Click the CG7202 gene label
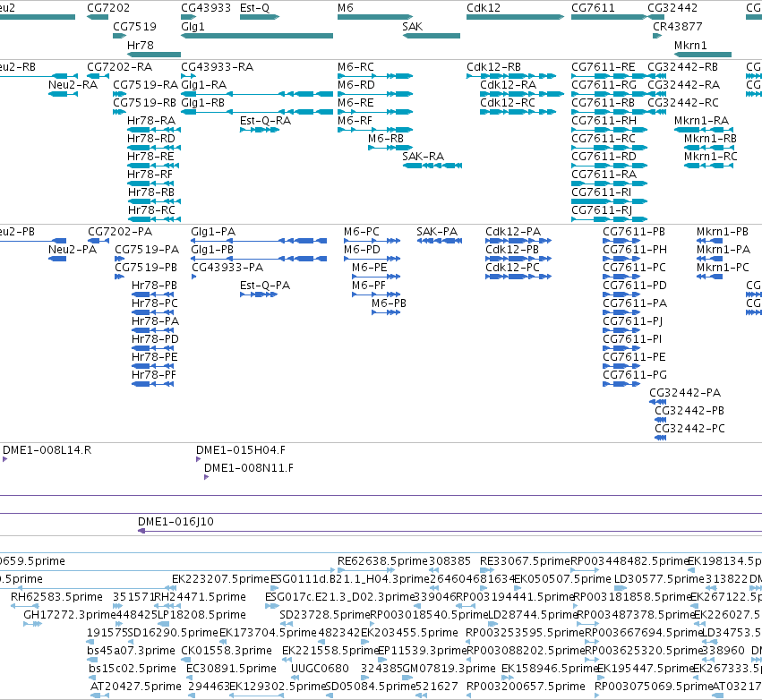762x700 pixels. [x=108, y=8]
